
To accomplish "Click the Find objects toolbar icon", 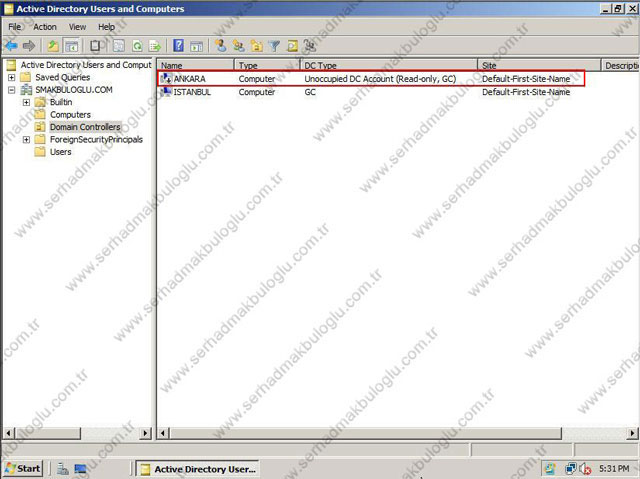I will pos(292,46).
